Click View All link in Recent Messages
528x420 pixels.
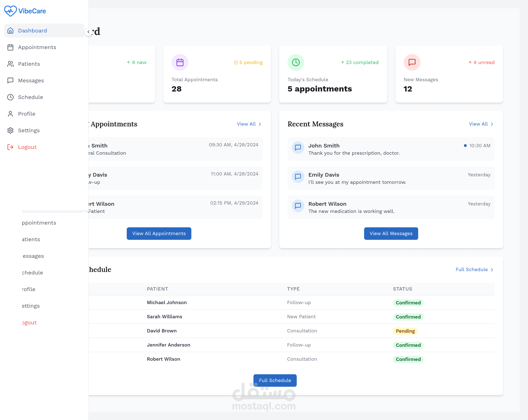(481, 124)
